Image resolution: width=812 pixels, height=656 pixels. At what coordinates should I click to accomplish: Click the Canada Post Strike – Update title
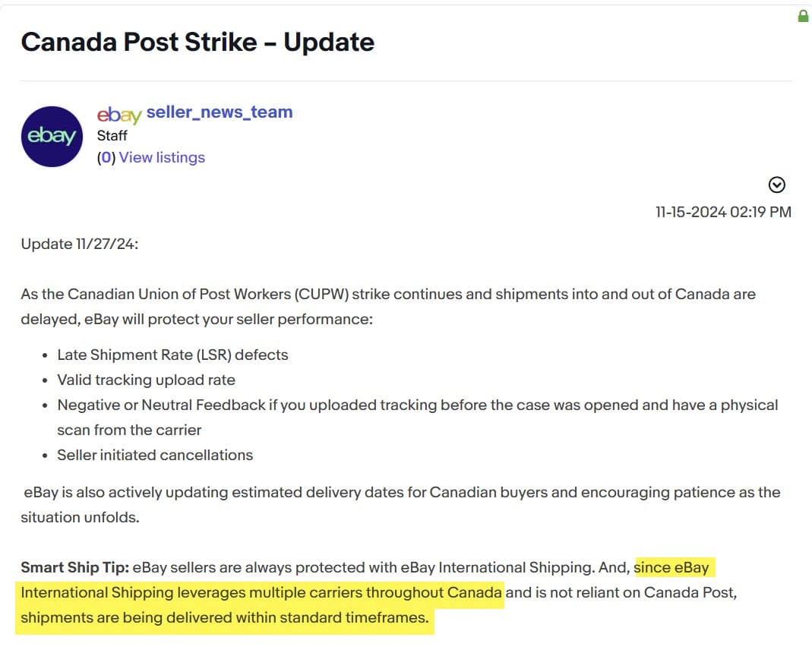(197, 42)
